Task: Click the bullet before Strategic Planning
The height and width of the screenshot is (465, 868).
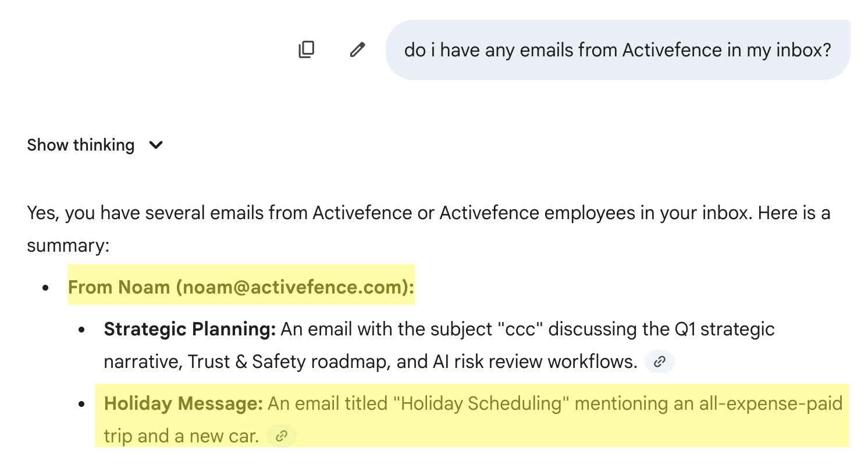Action: pyautogui.click(x=82, y=330)
